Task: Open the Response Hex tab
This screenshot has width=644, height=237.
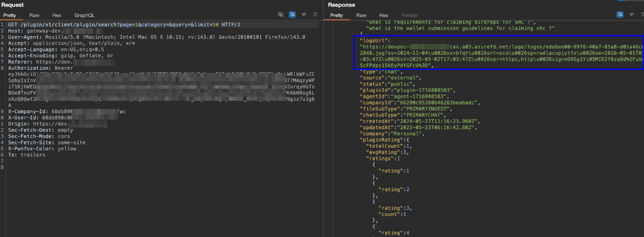Action: pyautogui.click(x=384, y=15)
